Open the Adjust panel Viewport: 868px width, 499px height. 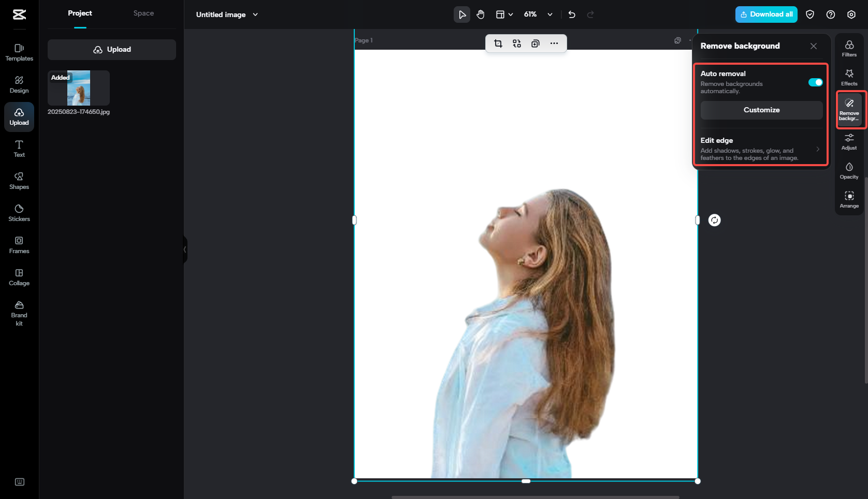click(x=849, y=141)
